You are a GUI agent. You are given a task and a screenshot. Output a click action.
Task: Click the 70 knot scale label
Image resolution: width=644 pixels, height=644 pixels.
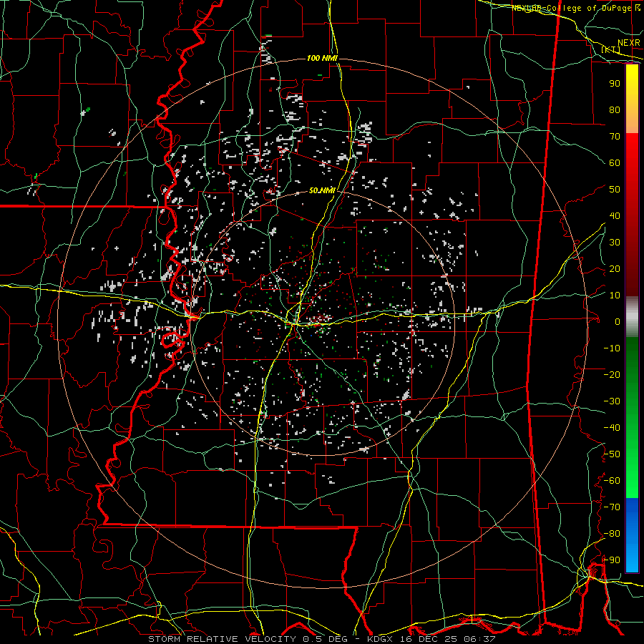click(615, 137)
